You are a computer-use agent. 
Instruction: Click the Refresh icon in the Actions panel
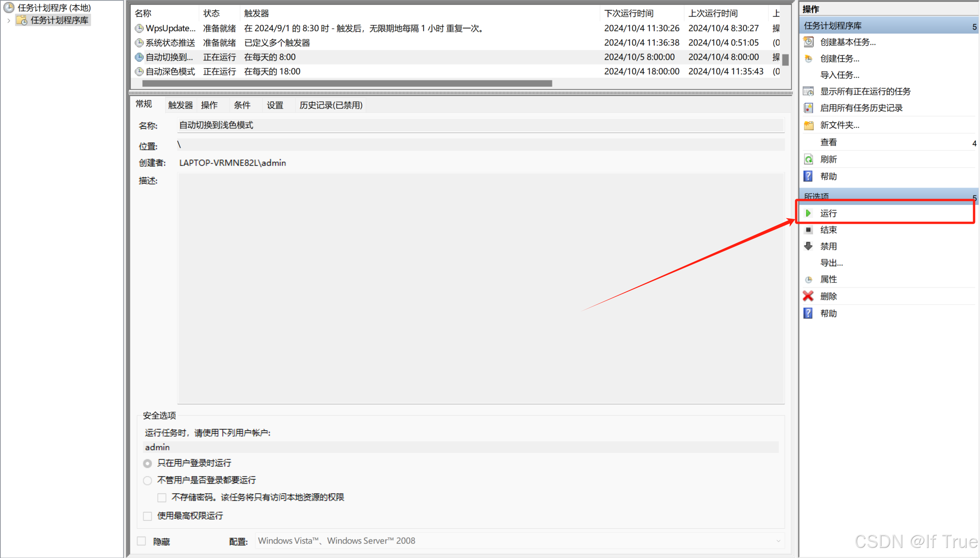808,159
